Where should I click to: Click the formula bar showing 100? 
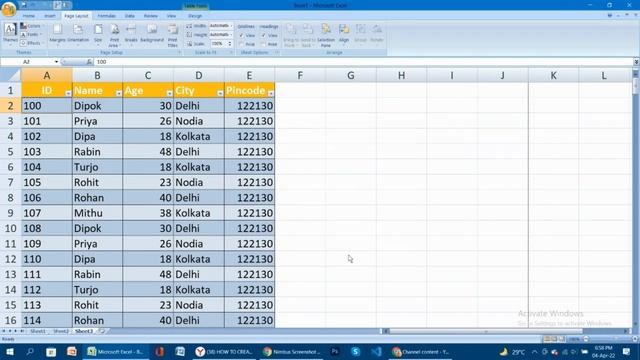(363, 62)
